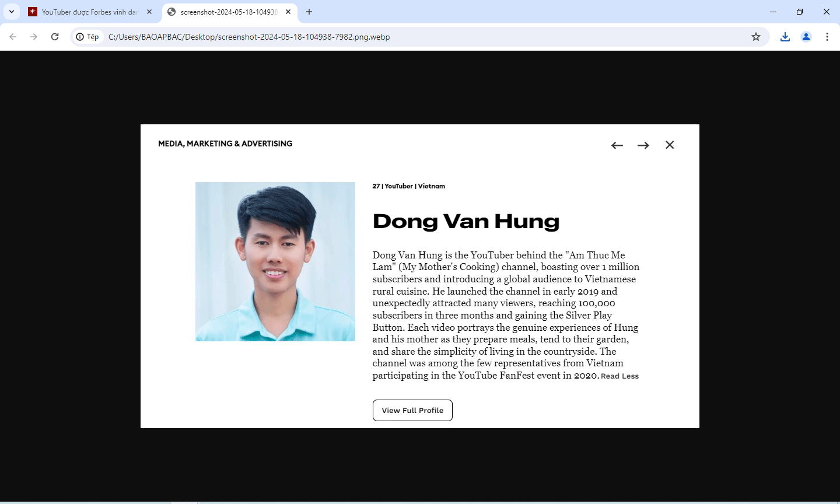Close the profile card with X
Viewport: 840px width, 504px height.
click(670, 145)
